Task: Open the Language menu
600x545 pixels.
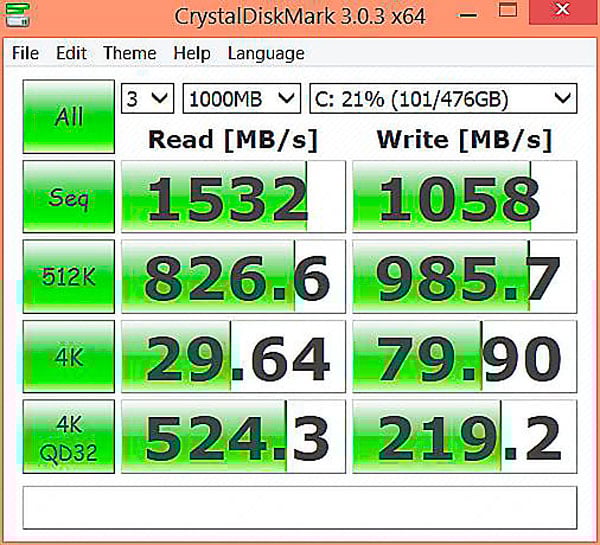Action: click(266, 54)
